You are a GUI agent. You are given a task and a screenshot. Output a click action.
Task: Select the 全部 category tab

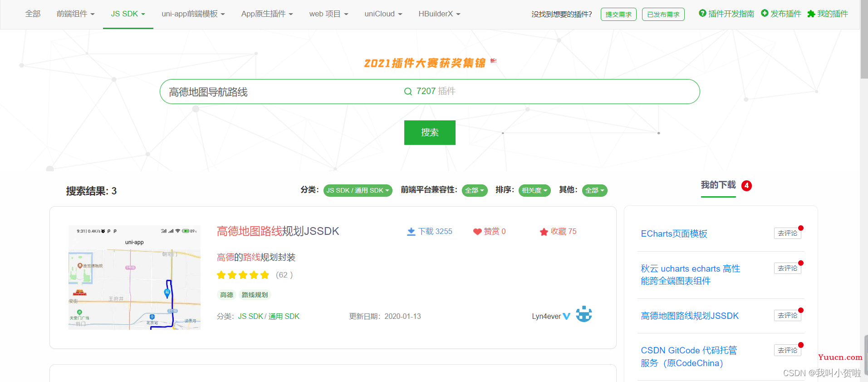point(33,14)
